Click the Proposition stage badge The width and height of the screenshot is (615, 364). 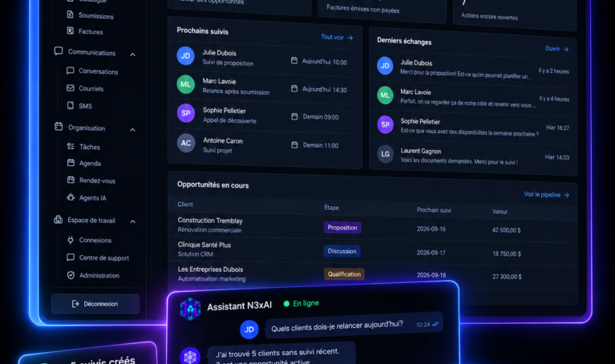pos(342,228)
